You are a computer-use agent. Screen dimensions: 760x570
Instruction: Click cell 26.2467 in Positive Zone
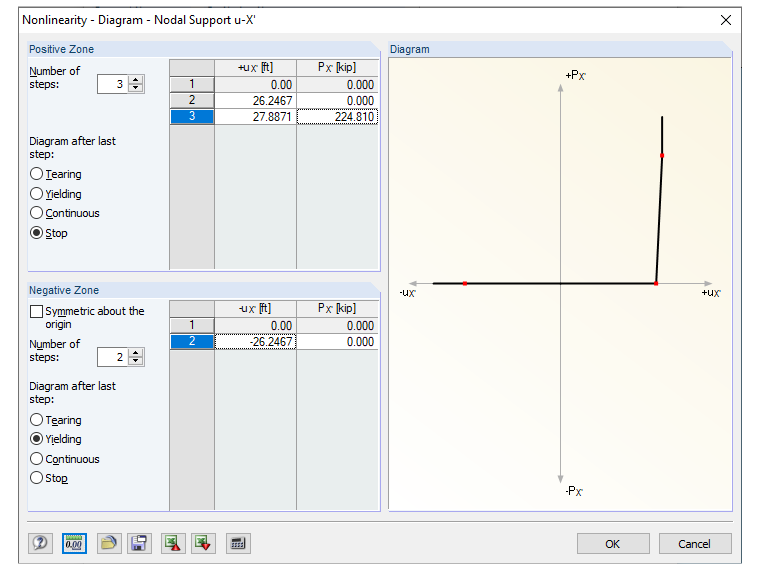point(255,100)
